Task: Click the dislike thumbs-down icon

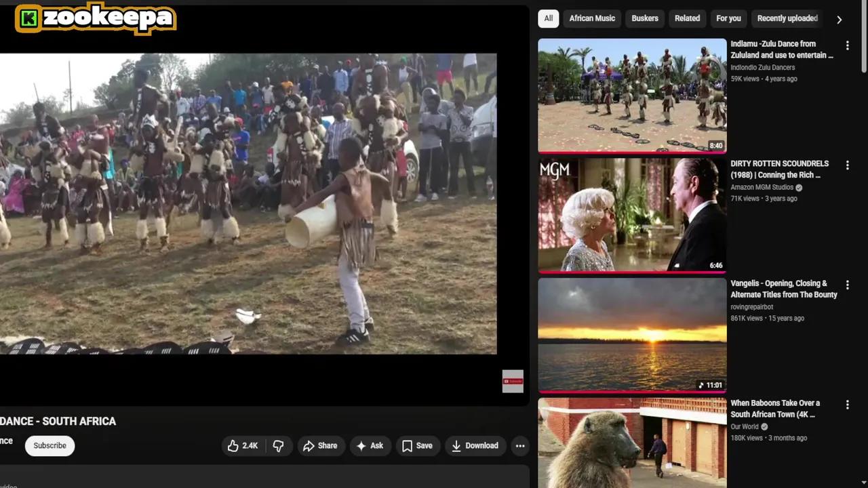Action: pos(278,445)
